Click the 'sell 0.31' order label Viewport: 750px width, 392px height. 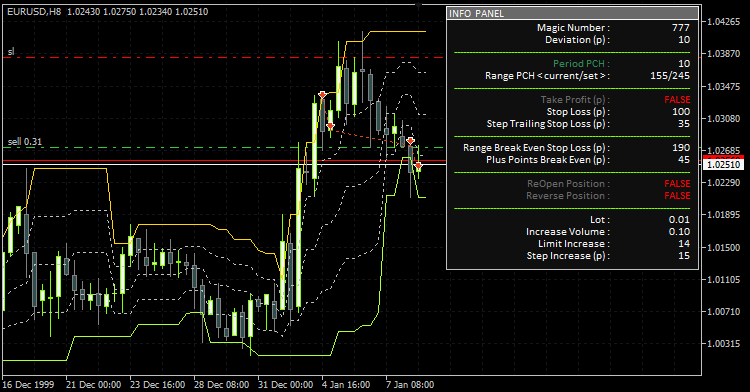25,142
